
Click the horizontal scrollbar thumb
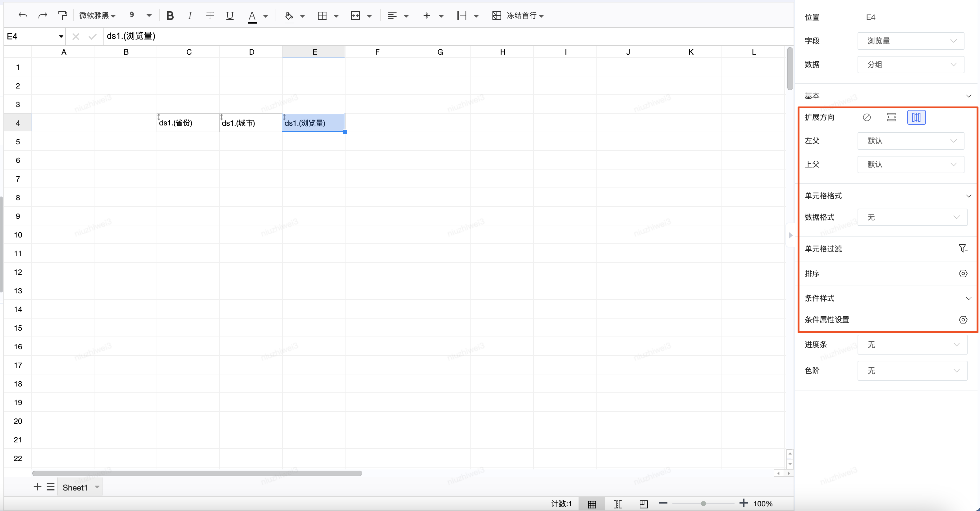click(197, 473)
